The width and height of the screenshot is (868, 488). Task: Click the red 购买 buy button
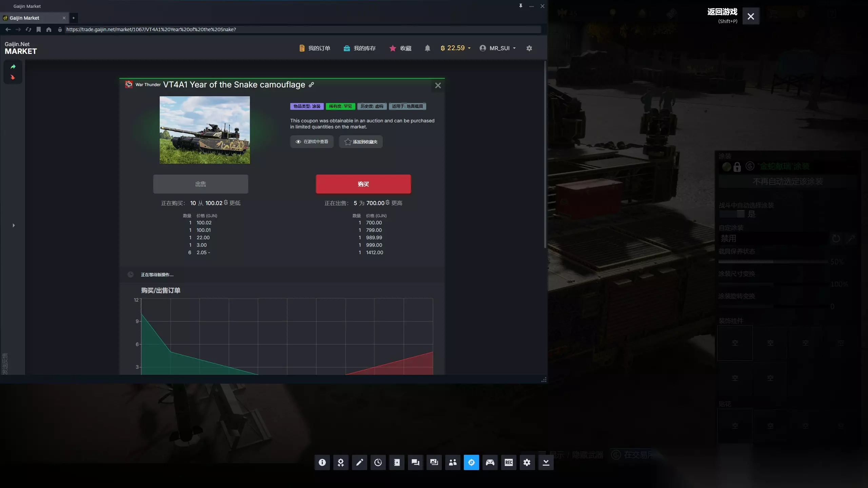[363, 184]
